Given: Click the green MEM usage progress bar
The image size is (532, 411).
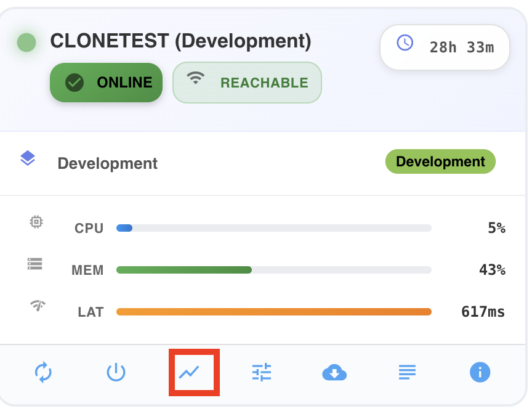Looking at the screenshot, I should (274, 270).
